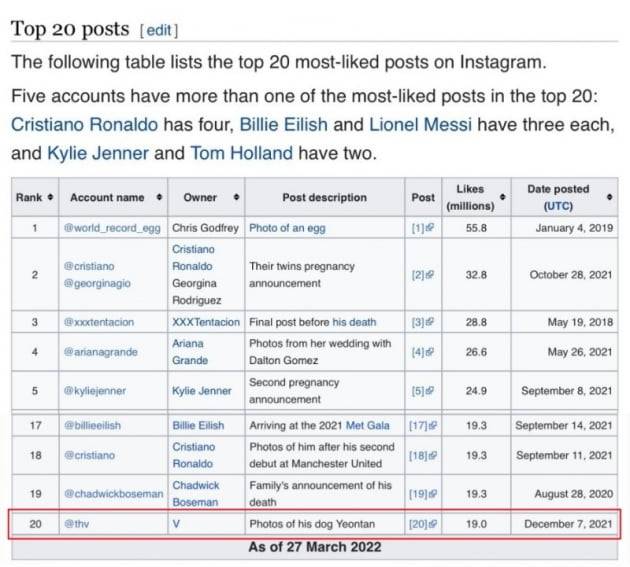Sort table by Rank column arrows

coord(51,198)
